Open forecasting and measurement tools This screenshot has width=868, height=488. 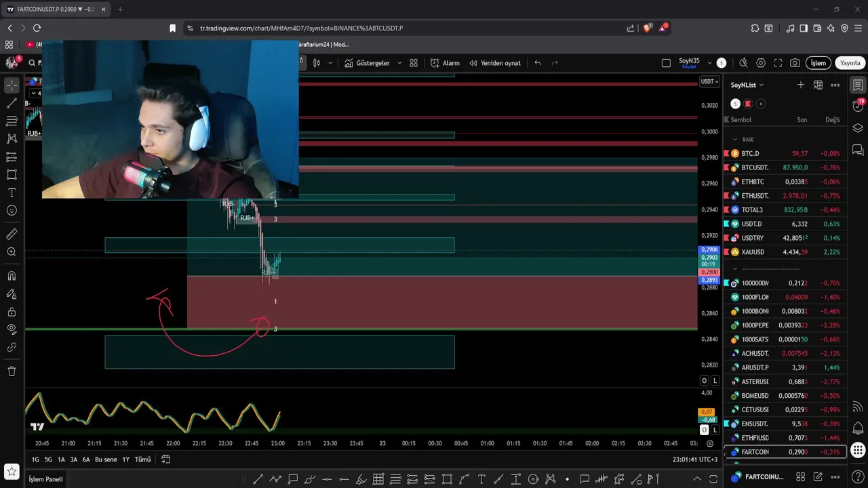12,157
